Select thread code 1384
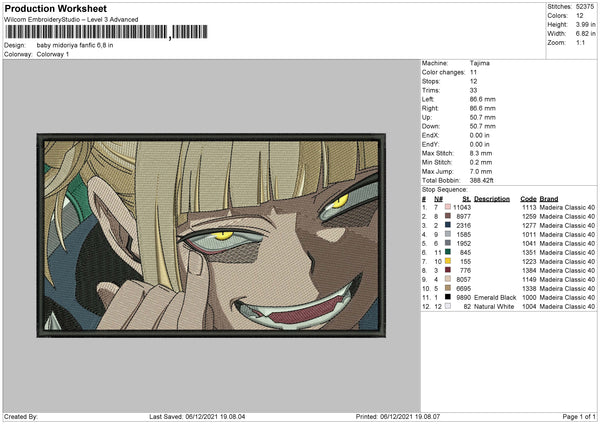This screenshot has width=600, height=424. 529,271
